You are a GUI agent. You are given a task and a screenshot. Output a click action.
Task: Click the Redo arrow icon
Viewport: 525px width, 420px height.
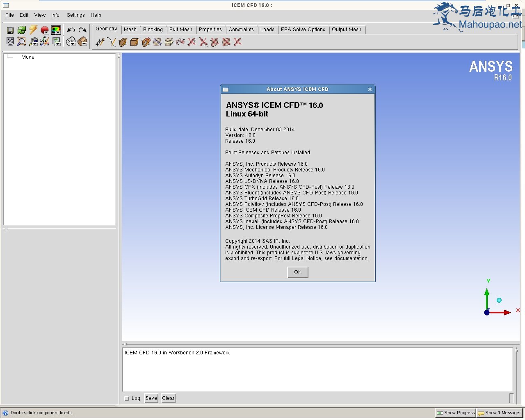[x=82, y=30]
